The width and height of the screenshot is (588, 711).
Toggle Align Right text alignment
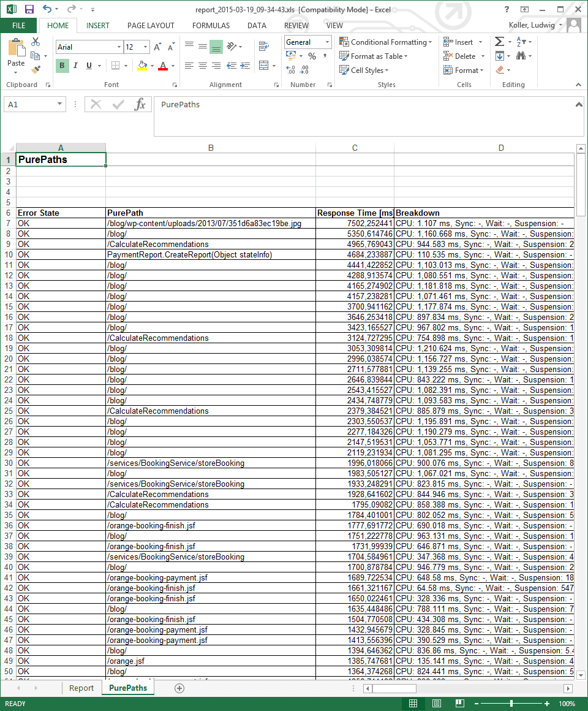(x=216, y=66)
